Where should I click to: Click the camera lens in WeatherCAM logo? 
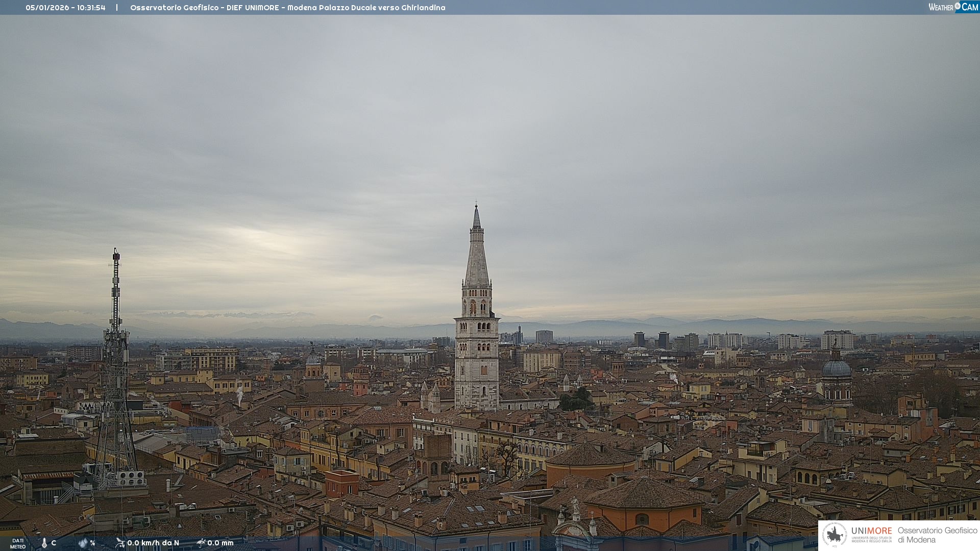point(958,6)
